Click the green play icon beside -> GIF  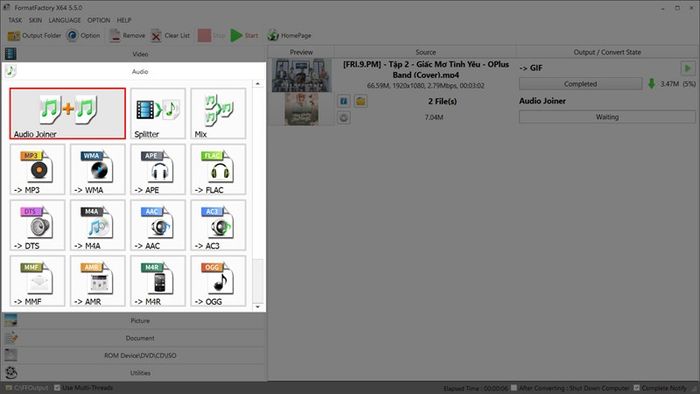click(x=688, y=68)
